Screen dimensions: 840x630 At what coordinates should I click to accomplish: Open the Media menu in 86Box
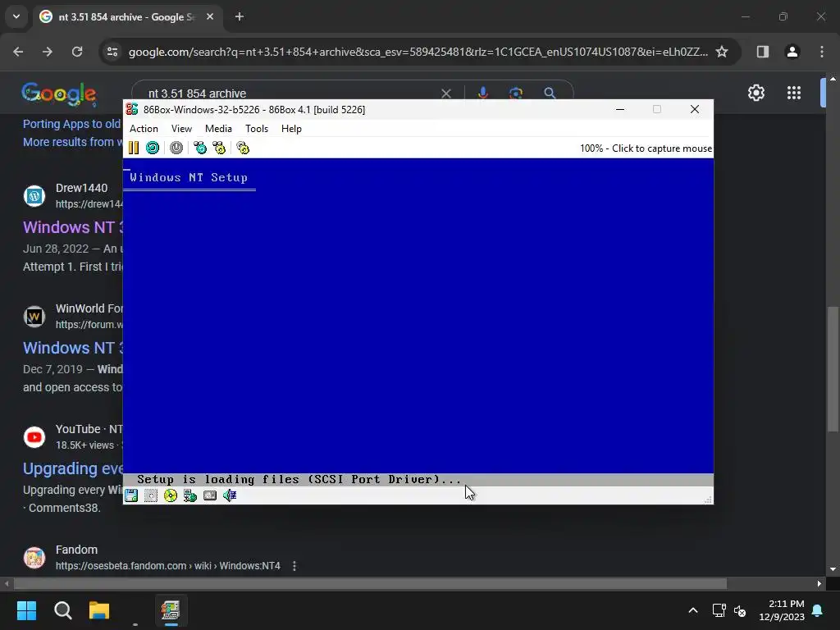pos(218,129)
